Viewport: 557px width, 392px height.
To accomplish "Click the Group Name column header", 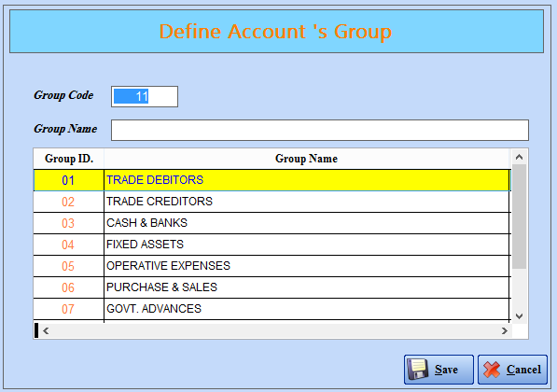I will coord(307,159).
